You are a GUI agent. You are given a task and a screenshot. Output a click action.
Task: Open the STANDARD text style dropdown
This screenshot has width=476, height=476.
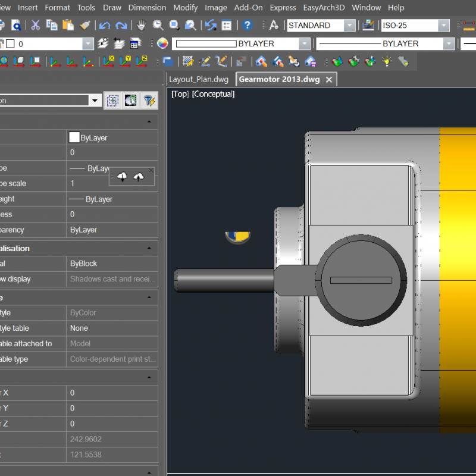click(x=350, y=26)
